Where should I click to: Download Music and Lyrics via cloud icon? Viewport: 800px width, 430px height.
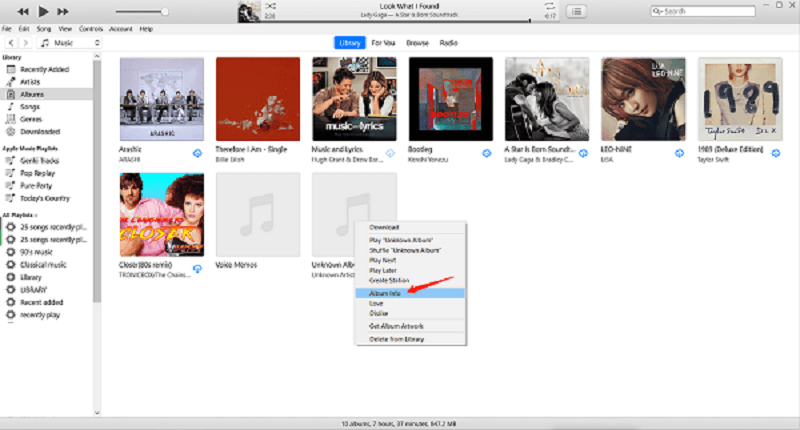pos(390,153)
